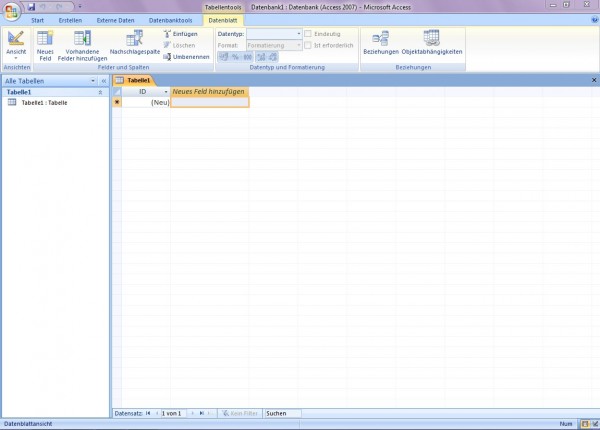
Task: Click Umbenennen in Felder und Spalten
Action: (186, 57)
